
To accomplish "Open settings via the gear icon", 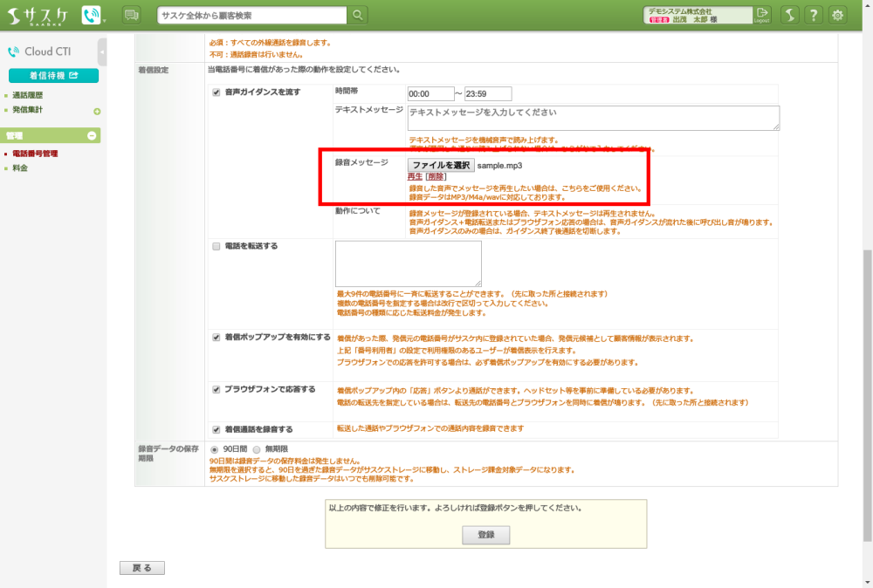I will pyautogui.click(x=838, y=15).
